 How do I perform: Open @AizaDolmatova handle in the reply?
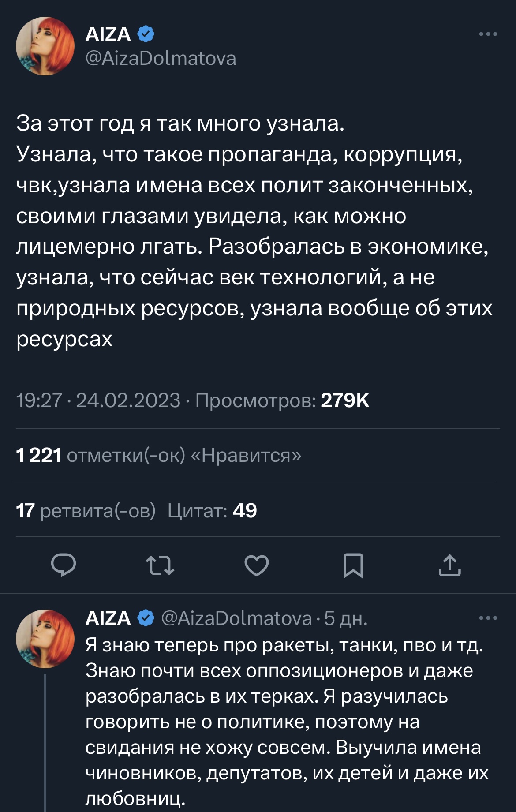tap(236, 618)
